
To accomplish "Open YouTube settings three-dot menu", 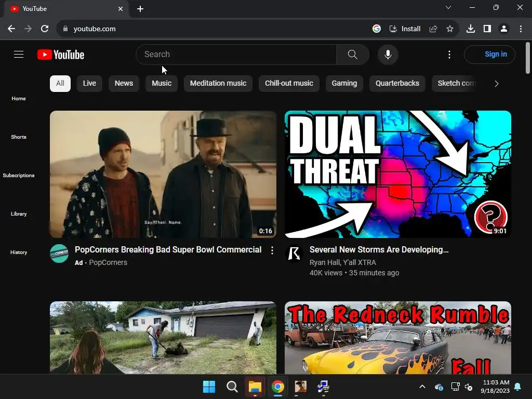I will click(x=449, y=54).
